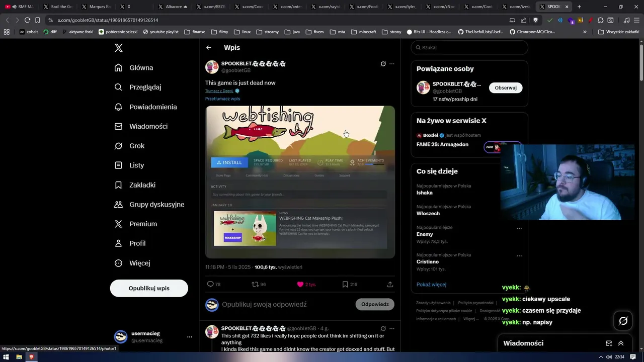Click the taskbar volume icon
The image size is (644, 362).
(x=609, y=357)
